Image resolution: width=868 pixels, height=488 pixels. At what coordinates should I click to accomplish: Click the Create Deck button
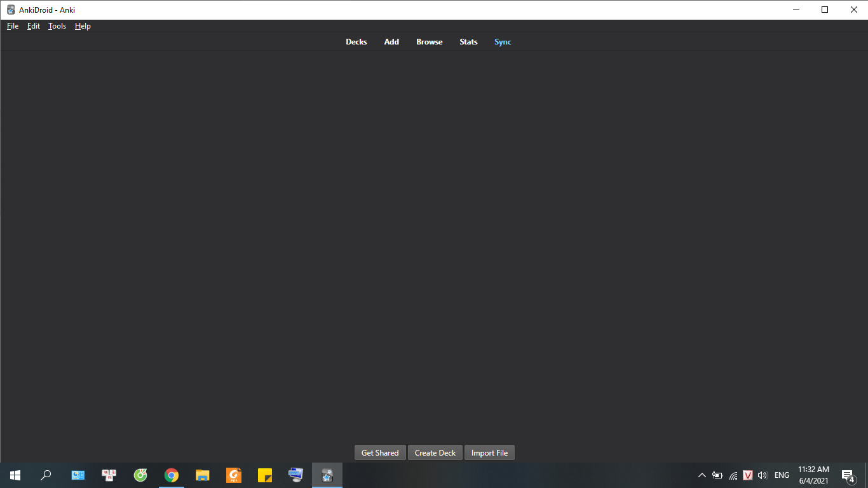pyautogui.click(x=435, y=453)
